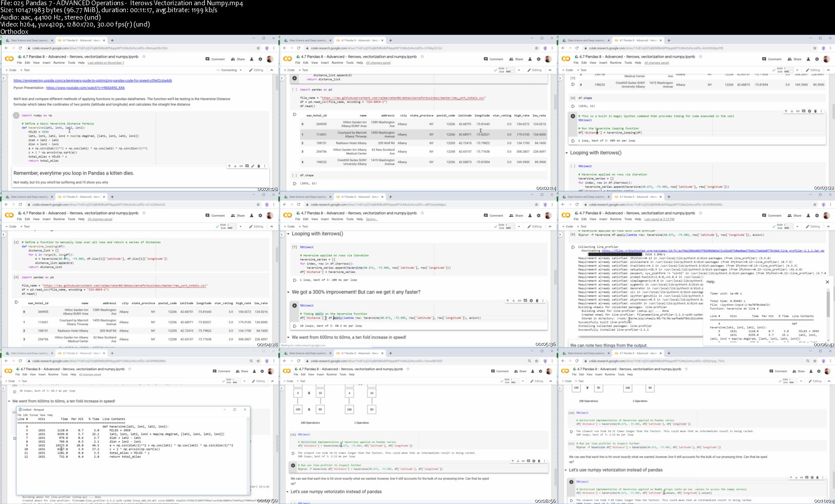
Task: Click "Last edited on November 7" revision link
Action: point(106,63)
